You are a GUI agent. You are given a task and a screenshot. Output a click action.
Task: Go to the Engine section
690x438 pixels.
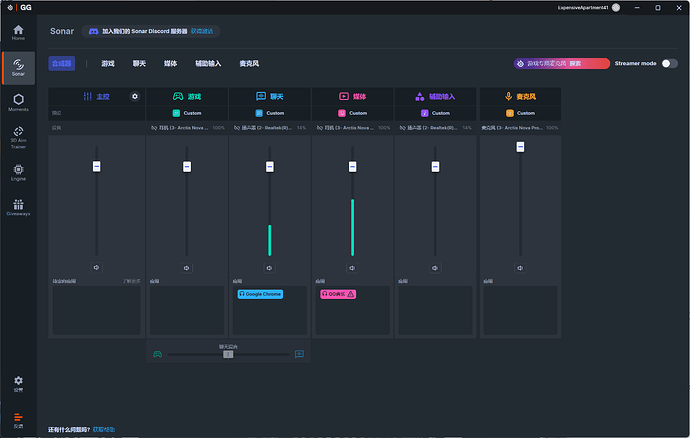click(x=18, y=172)
